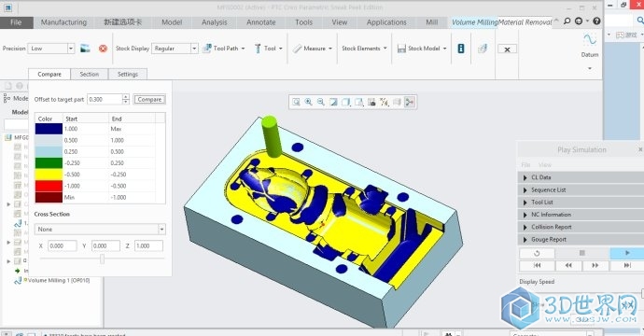Click the blue information icon
The width and height of the screenshot is (644, 336).
[461, 49]
